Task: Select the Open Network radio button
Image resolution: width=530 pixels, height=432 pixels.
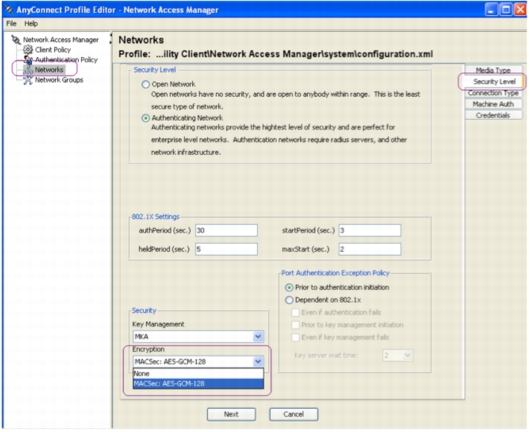Action: point(146,84)
